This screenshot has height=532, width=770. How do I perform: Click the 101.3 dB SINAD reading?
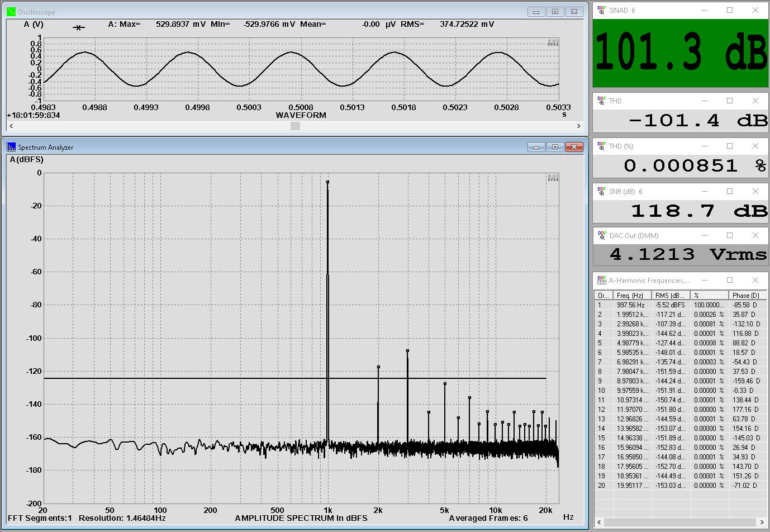click(681, 51)
